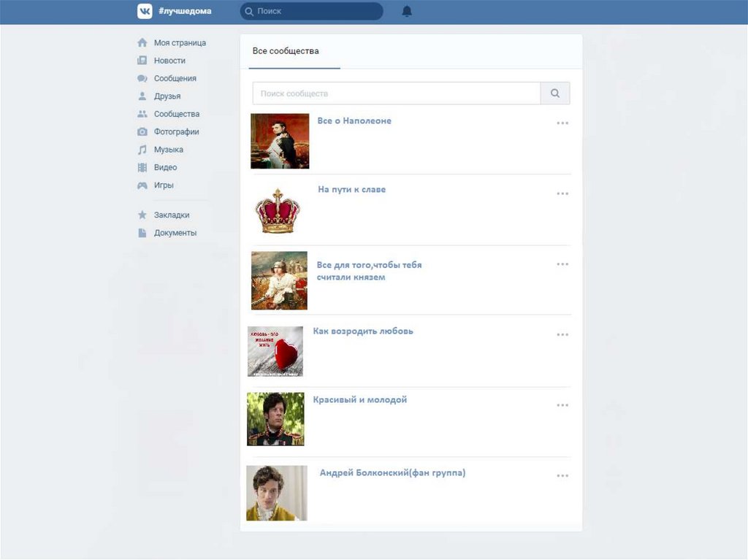Click the Красивый и молодой officer thumbnail
748x560 pixels.
tap(275, 419)
